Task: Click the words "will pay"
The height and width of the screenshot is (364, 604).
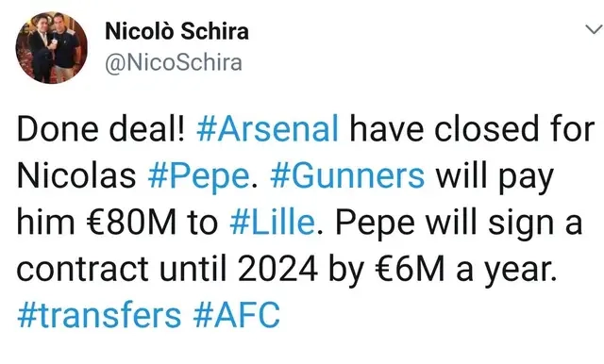Action: 495,177
